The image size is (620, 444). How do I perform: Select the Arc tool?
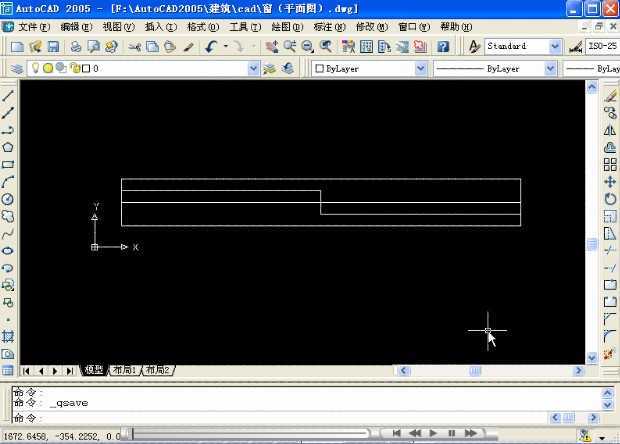[8, 182]
